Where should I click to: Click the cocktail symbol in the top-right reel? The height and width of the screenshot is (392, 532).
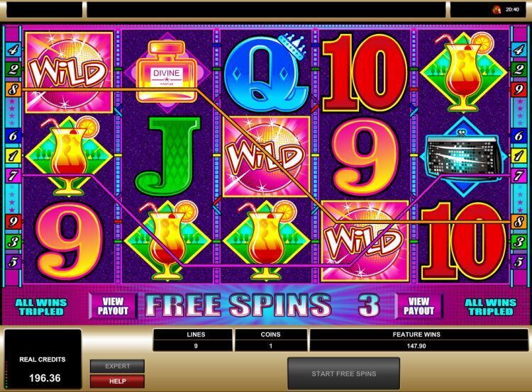[463, 72]
